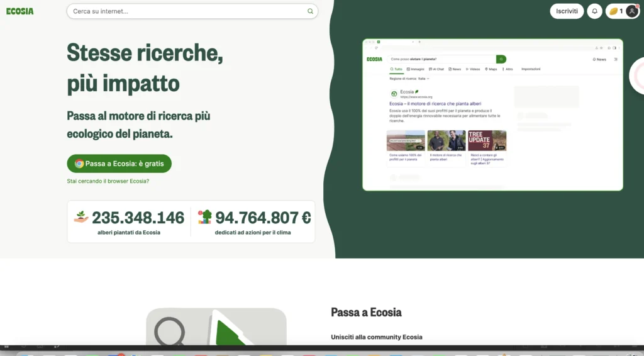Viewport: 644px width, 356px height.
Task: Click the 94.764.807 € counter
Action: 264,218
